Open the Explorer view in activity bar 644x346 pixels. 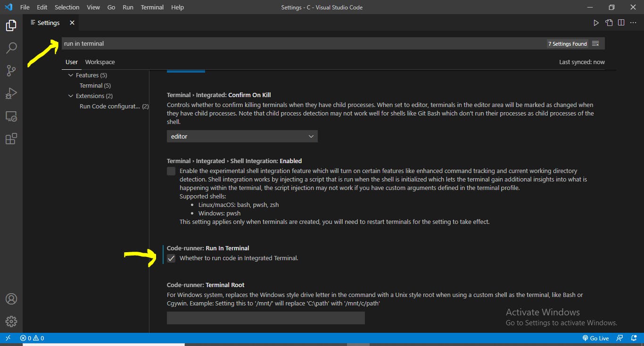11,25
